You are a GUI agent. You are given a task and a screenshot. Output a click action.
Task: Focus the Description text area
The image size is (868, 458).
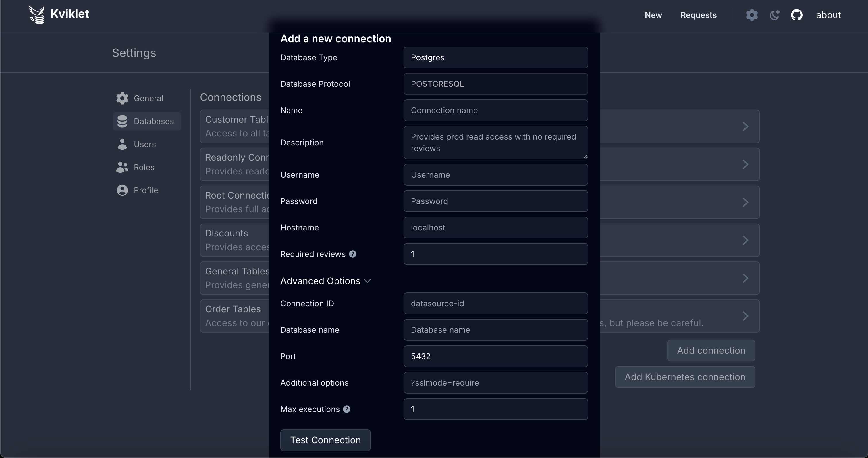pyautogui.click(x=496, y=143)
